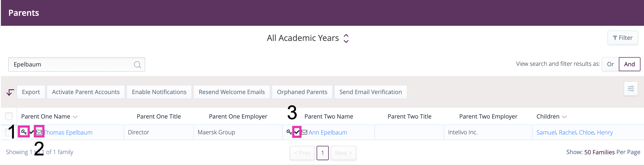644x165 pixels.
Task: Click the envelope icon beside Ann Epelbaum
Action: (x=304, y=132)
